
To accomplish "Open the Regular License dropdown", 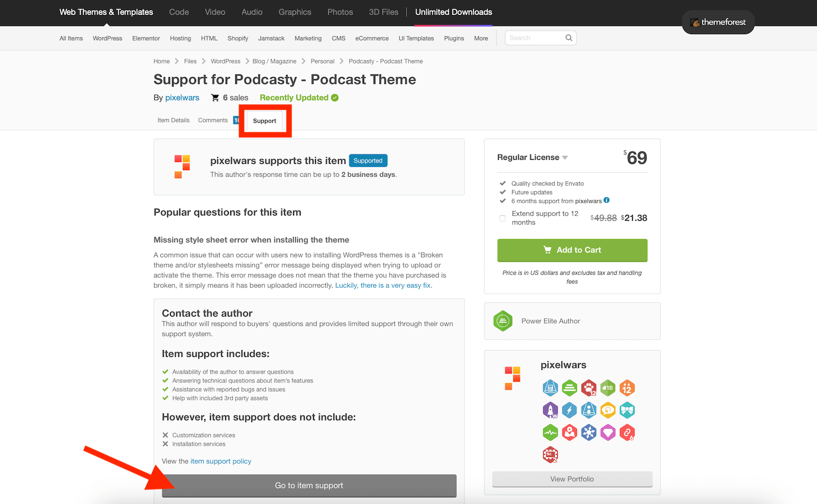I will point(533,157).
